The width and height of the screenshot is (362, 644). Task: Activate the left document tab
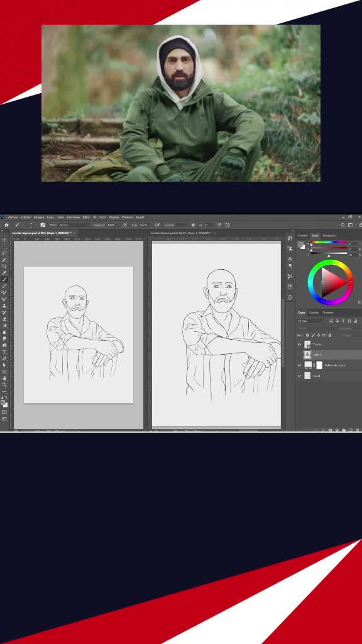[42, 233]
